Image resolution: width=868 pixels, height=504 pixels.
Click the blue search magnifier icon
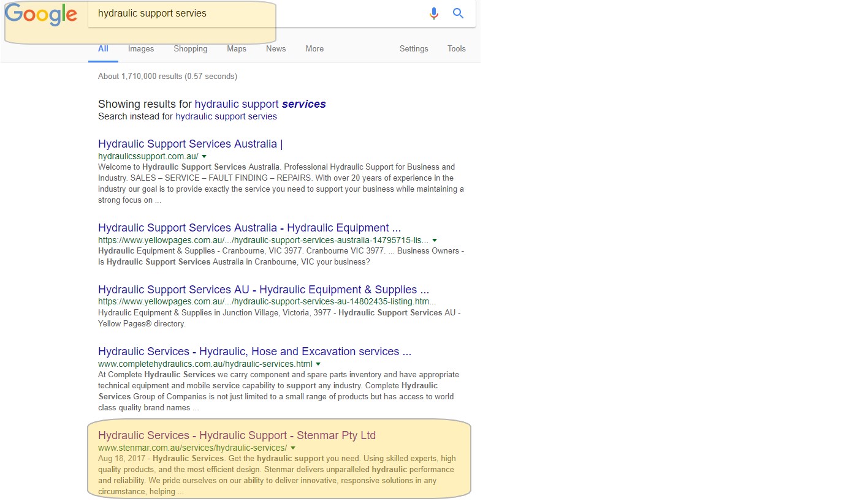tap(458, 13)
